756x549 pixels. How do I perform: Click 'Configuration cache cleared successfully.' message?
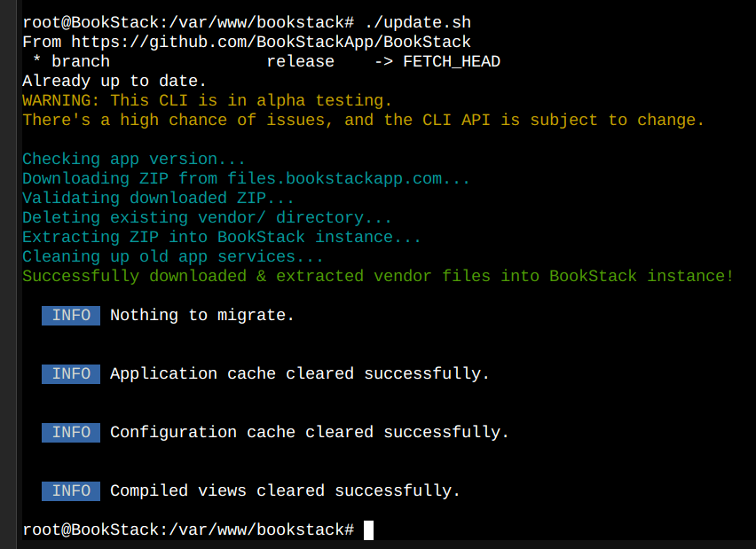[309, 432]
